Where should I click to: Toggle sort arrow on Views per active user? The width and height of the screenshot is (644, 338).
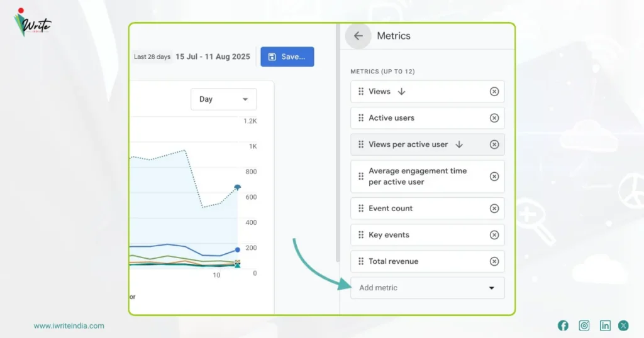click(x=459, y=144)
